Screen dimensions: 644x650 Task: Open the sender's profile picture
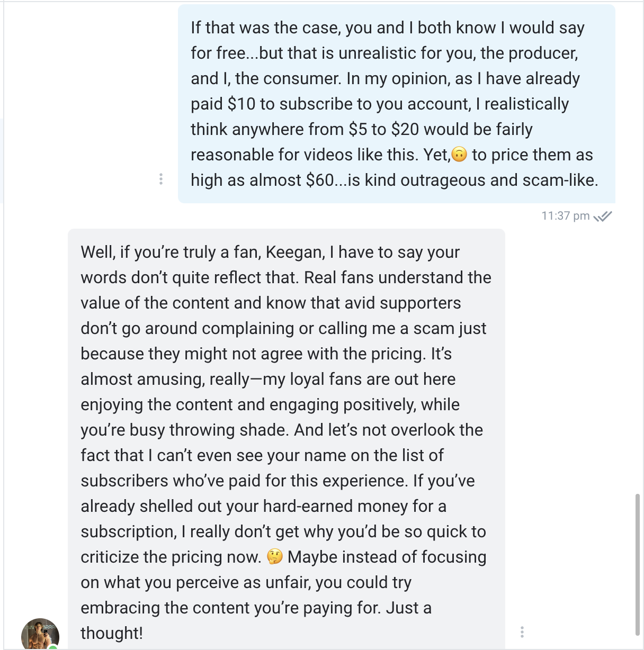click(40, 634)
